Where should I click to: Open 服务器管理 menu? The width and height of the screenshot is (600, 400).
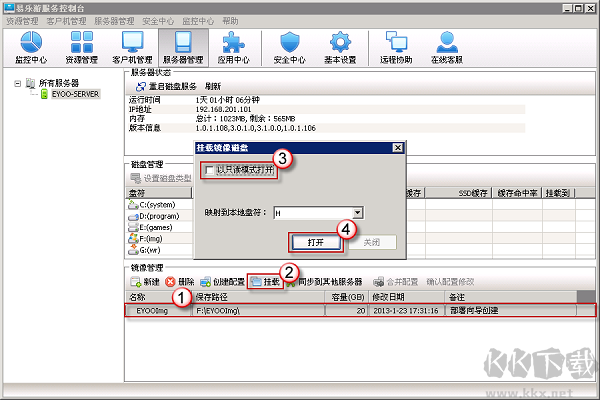(x=114, y=21)
